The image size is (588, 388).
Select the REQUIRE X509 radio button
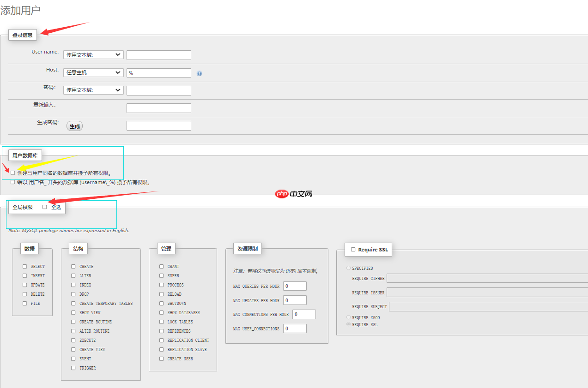click(349, 317)
